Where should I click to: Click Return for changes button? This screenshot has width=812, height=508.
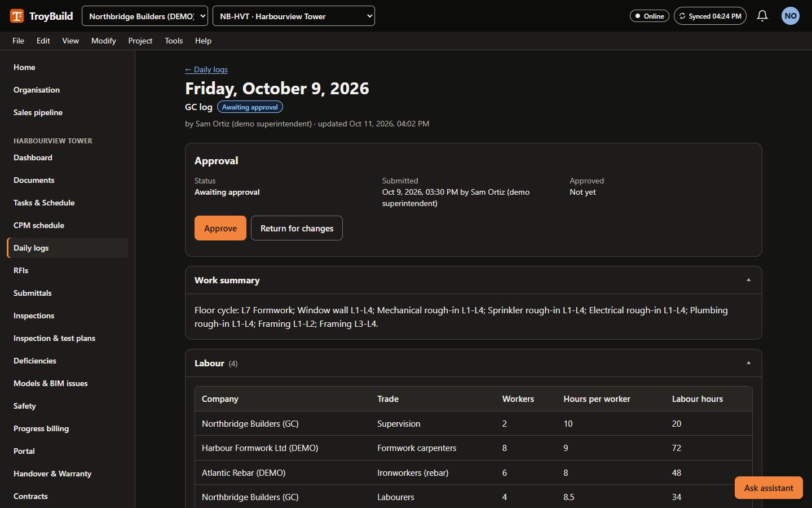tap(297, 228)
